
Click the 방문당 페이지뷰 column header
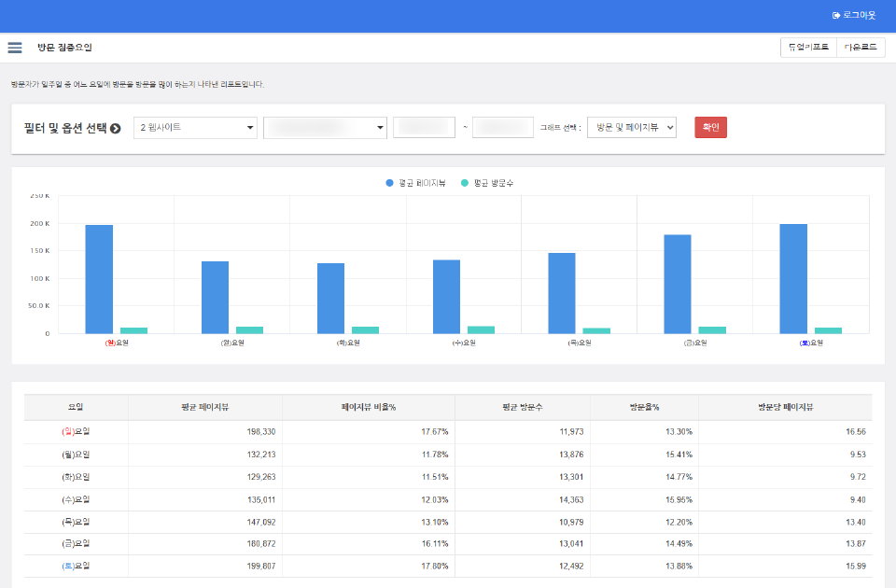(785, 408)
